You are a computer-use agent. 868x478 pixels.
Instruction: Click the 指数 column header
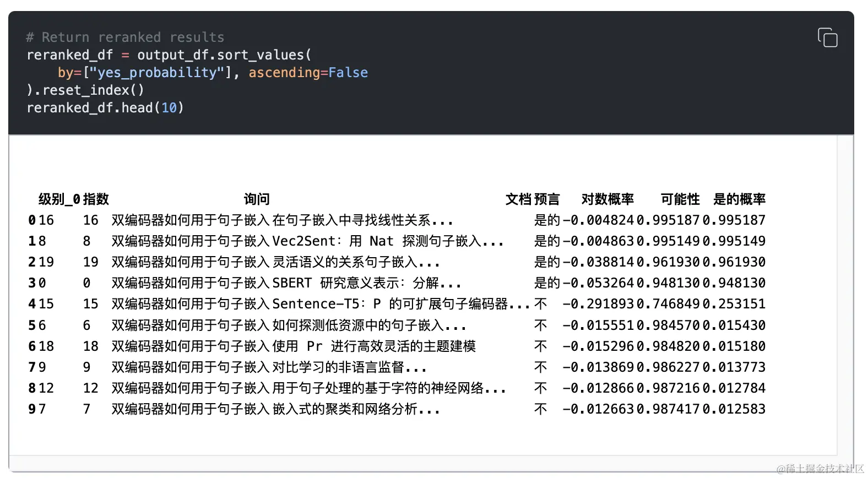tap(96, 199)
